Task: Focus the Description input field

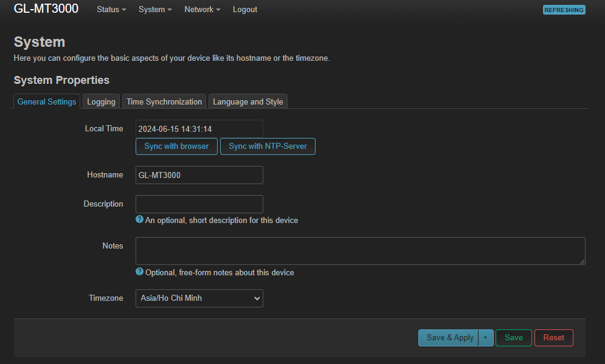Action: (x=199, y=204)
